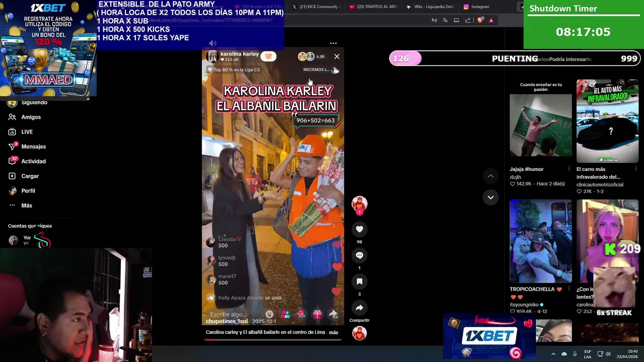Close the karolina karley live overlay
The height and width of the screenshot is (362, 644).
[337, 56]
